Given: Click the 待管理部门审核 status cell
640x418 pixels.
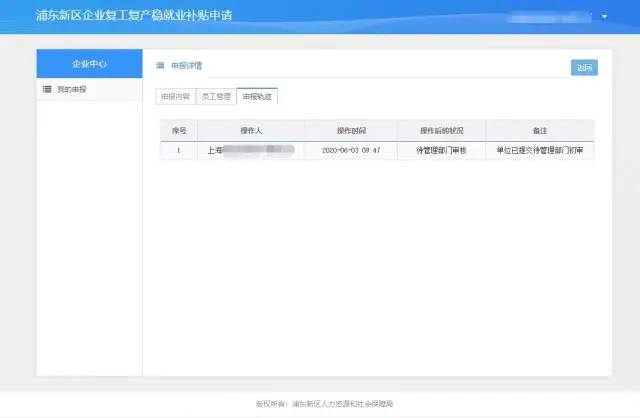Looking at the screenshot, I should pos(440,150).
